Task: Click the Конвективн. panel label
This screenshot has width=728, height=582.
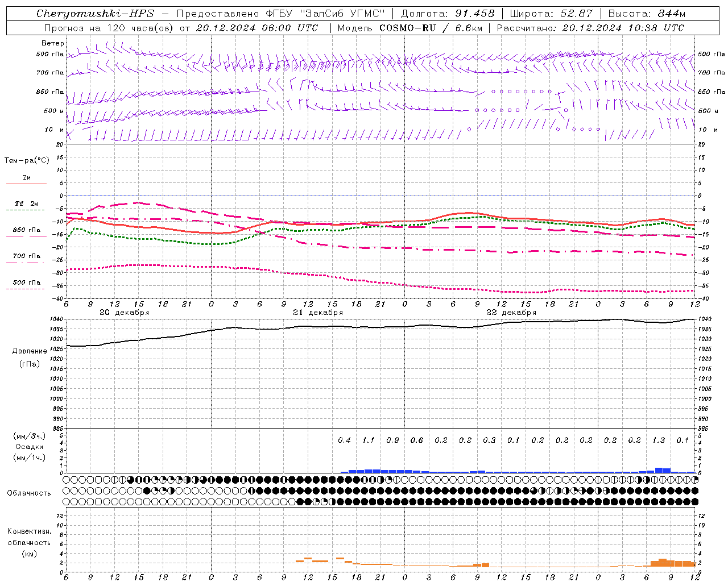Action: 29,531
